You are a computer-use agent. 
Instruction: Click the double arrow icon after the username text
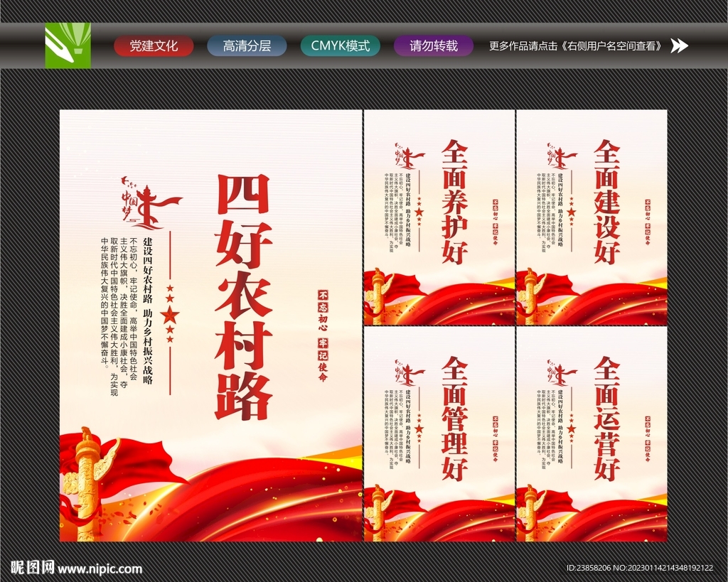[x=679, y=45]
